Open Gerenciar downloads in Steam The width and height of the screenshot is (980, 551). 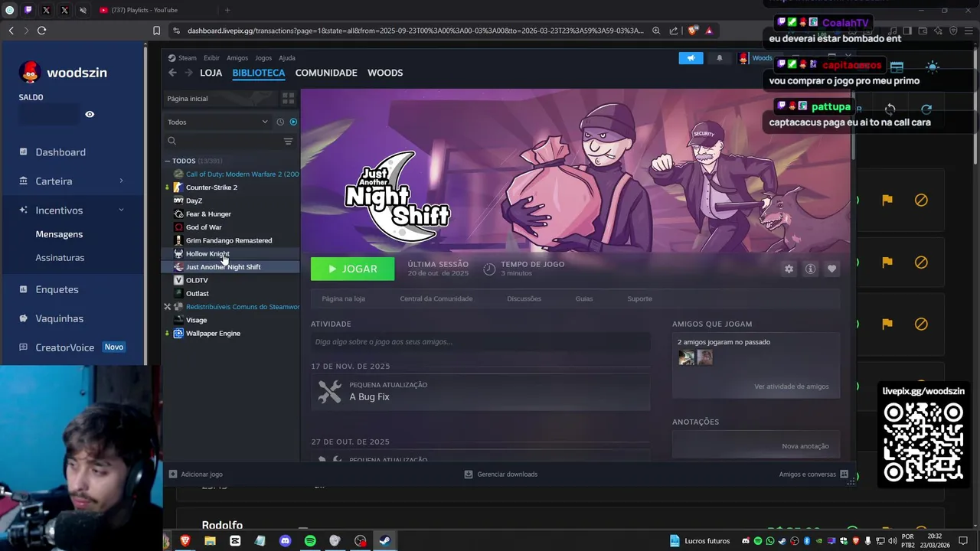point(501,474)
